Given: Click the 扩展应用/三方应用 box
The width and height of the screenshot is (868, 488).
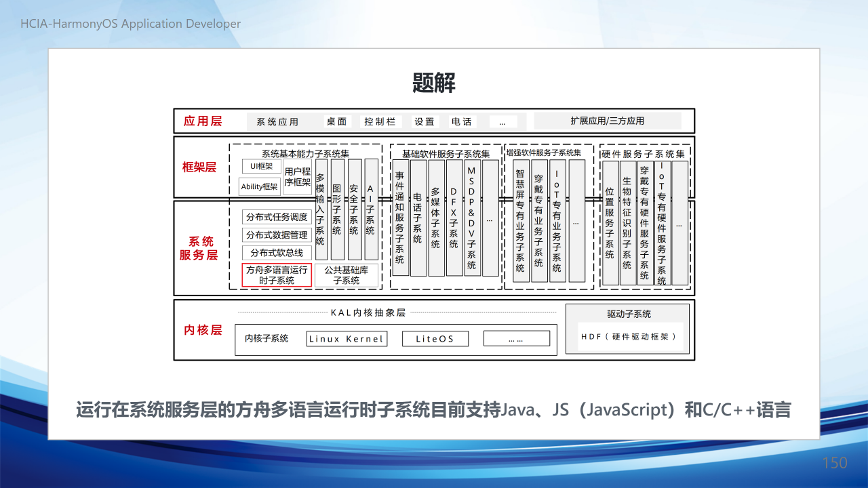Looking at the screenshot, I should click(x=608, y=121).
